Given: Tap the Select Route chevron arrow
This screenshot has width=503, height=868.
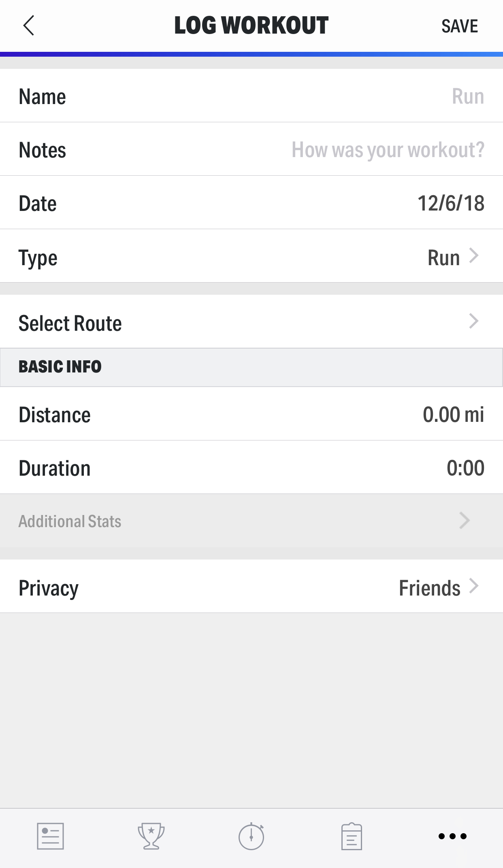Looking at the screenshot, I should coord(474,321).
